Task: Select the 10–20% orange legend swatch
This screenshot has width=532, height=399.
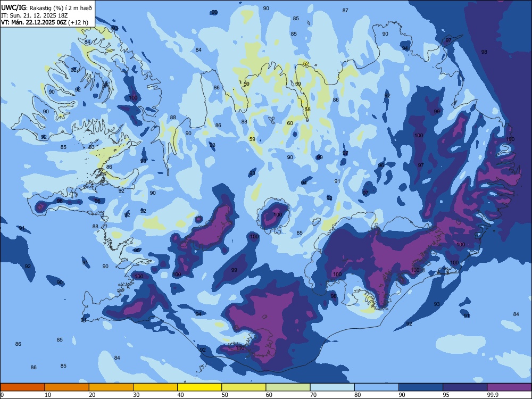Action: click(x=67, y=387)
